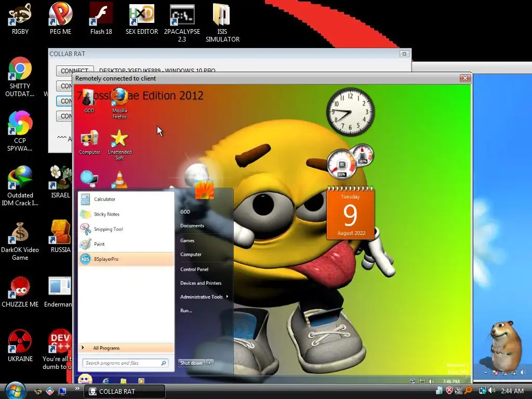The image size is (532, 399).
Task: Click the Internet Explorer icon on remote taskbar
Action: pyautogui.click(x=106, y=380)
